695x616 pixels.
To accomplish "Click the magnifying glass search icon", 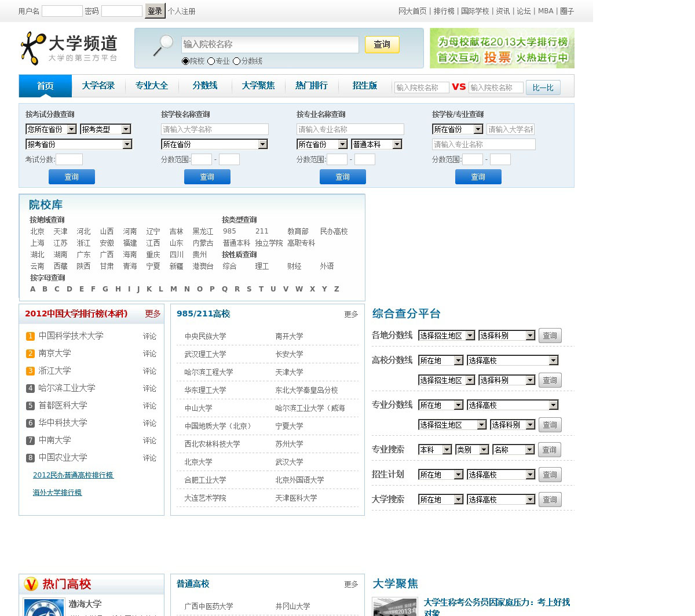I will coord(163,45).
